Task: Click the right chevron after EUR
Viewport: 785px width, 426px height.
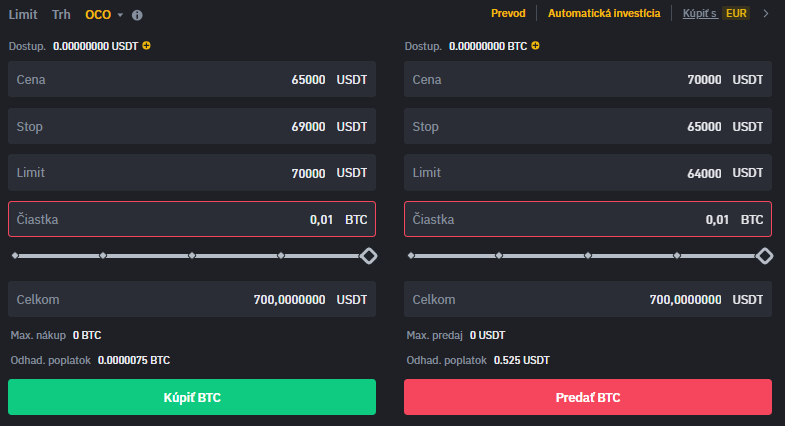Action: (766, 14)
